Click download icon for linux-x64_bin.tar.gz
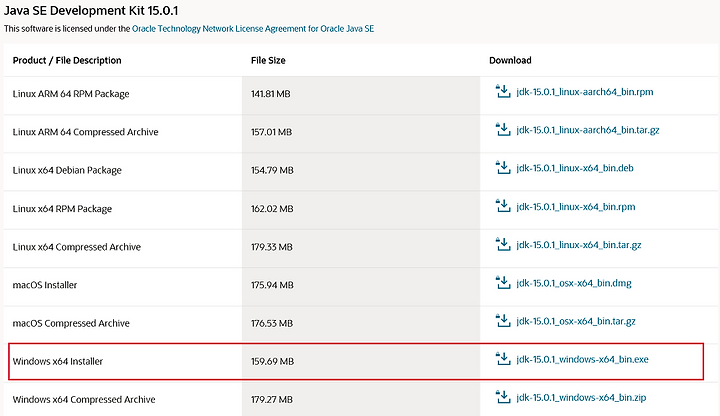This screenshot has width=720, height=416. [x=503, y=244]
